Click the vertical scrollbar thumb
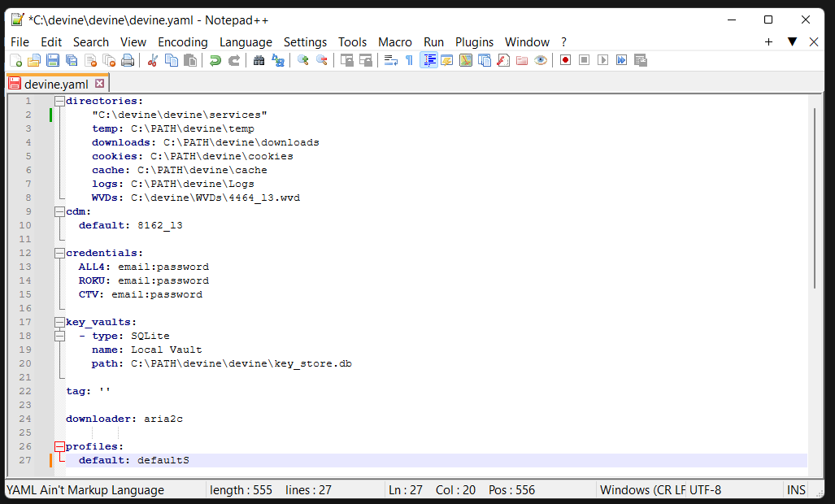The height and width of the screenshot is (504, 835). pyautogui.click(x=815, y=198)
